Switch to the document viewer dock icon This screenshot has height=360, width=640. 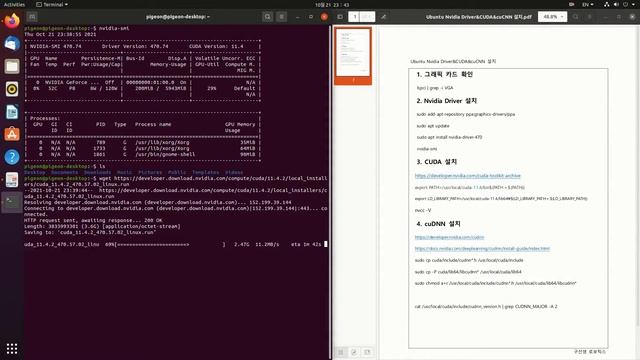click(12, 180)
